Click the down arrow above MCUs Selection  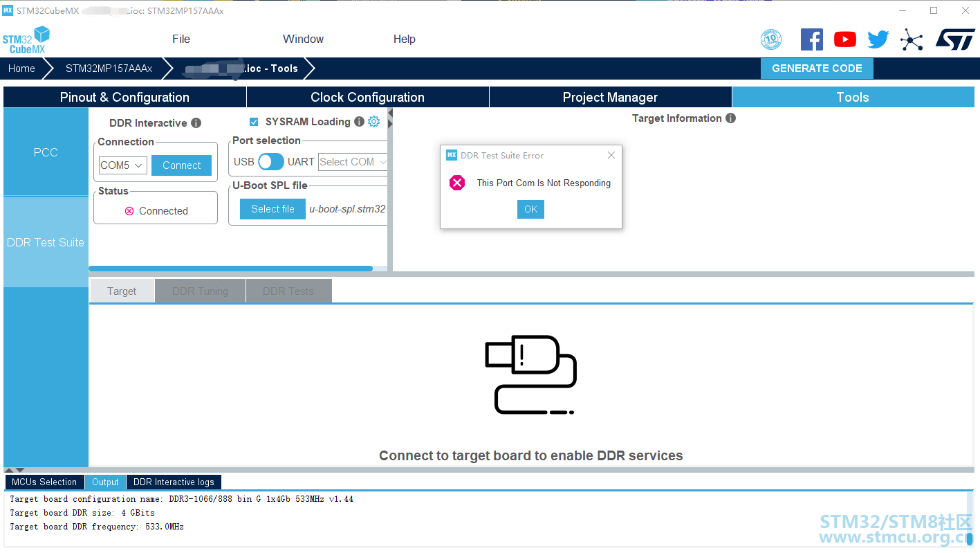pos(19,471)
